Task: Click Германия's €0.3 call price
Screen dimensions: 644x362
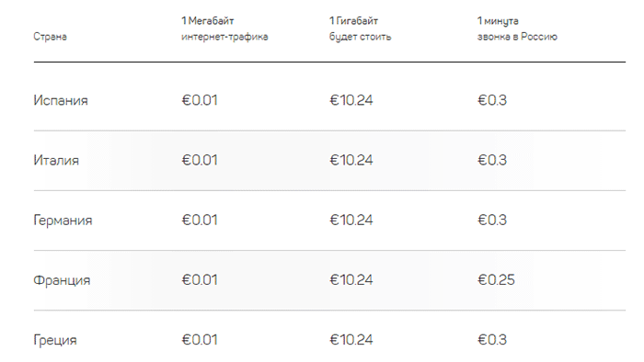Action: click(492, 221)
